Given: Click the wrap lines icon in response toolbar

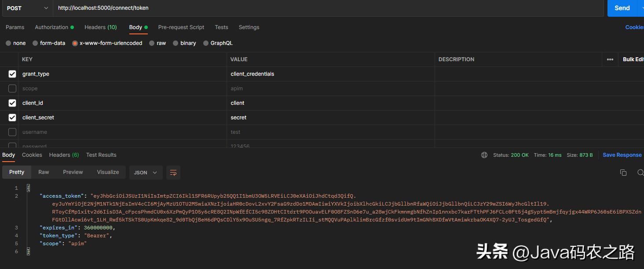Looking at the screenshot, I should [x=173, y=173].
